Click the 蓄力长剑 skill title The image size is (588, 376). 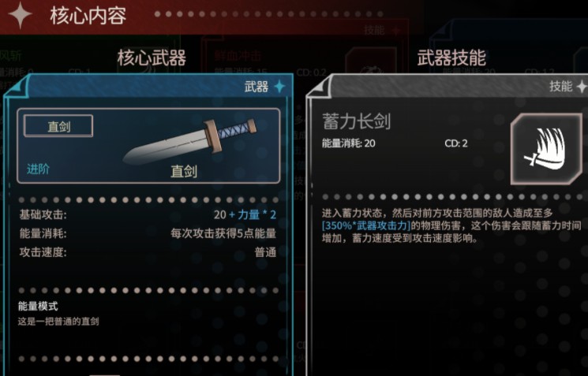[356, 121]
